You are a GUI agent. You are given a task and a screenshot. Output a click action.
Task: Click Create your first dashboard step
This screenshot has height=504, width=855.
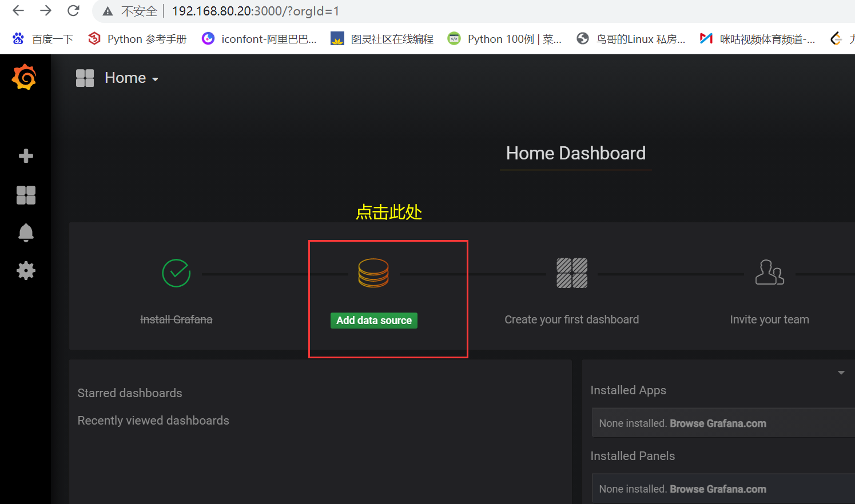(572, 319)
